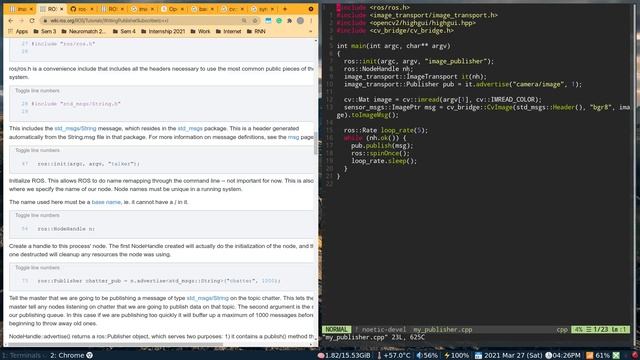Select the Terminals workspace in the status bar
Viewport: 640px width, 360px height.
tap(21, 356)
